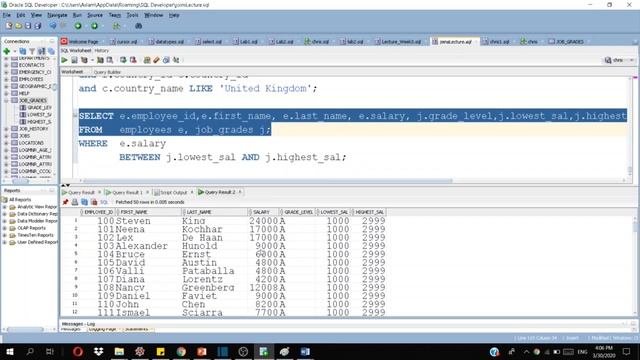Click the FIRST_NAME column header
The image size is (640, 360).
click(x=149, y=212)
